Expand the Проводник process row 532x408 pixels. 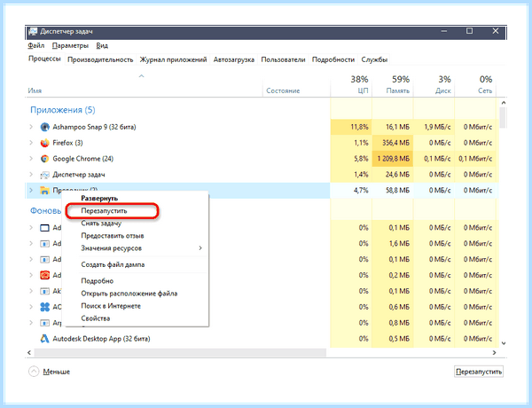pyautogui.click(x=31, y=191)
